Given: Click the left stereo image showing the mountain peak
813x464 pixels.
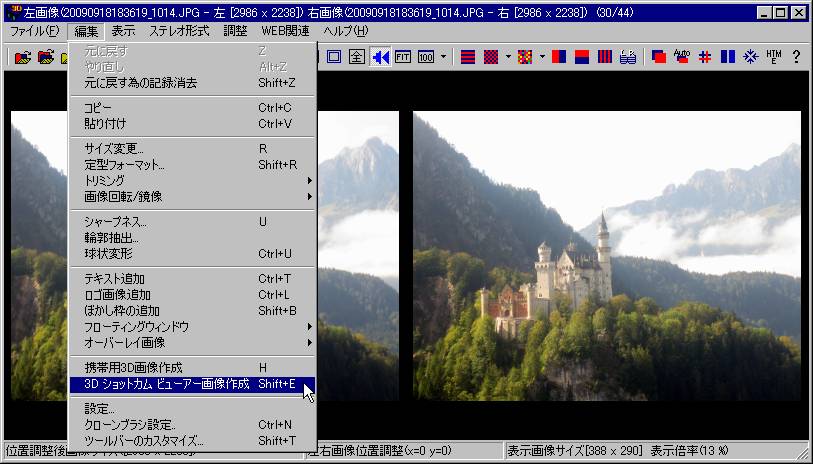Looking at the screenshot, I should point(358,256).
